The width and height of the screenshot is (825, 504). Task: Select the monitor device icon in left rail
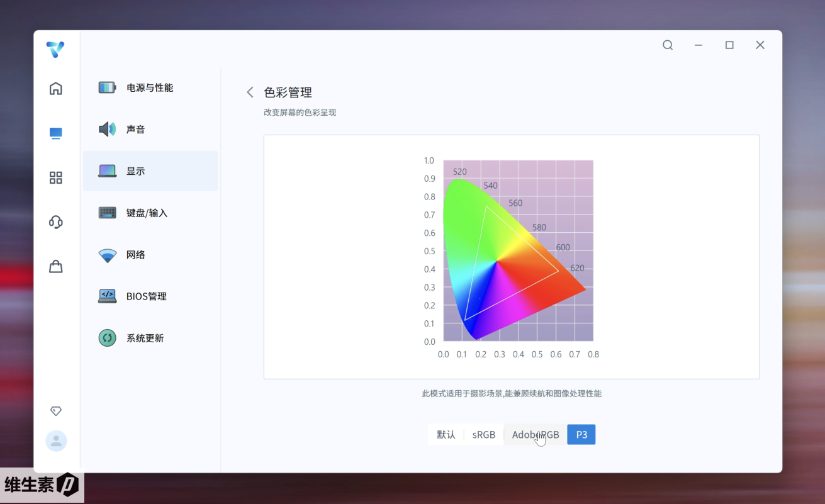click(x=56, y=133)
